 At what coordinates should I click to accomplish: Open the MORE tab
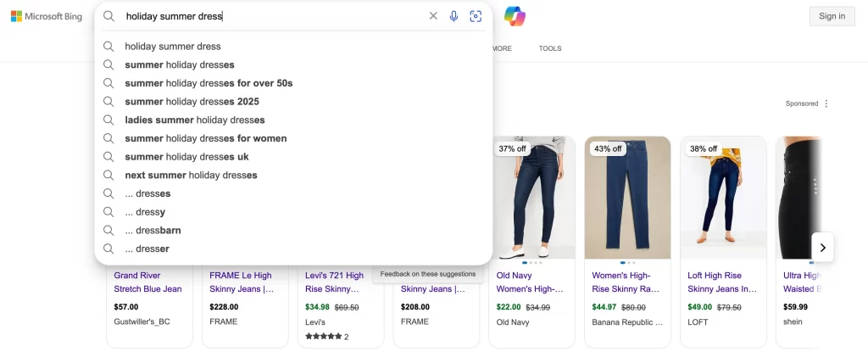[x=501, y=49]
